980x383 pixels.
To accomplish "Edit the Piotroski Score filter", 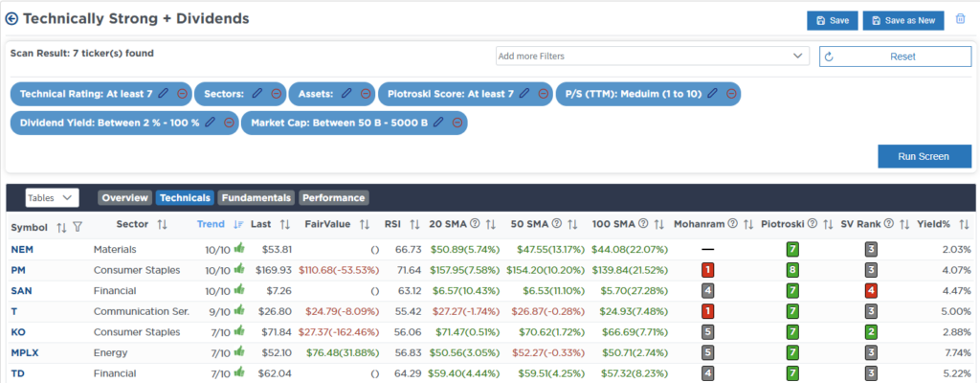I will click(524, 93).
